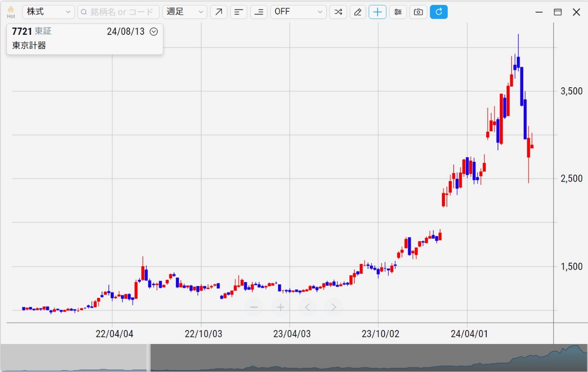The height and width of the screenshot is (372, 588).
Task: Open the OFF indicator dropdown
Action: coord(298,12)
